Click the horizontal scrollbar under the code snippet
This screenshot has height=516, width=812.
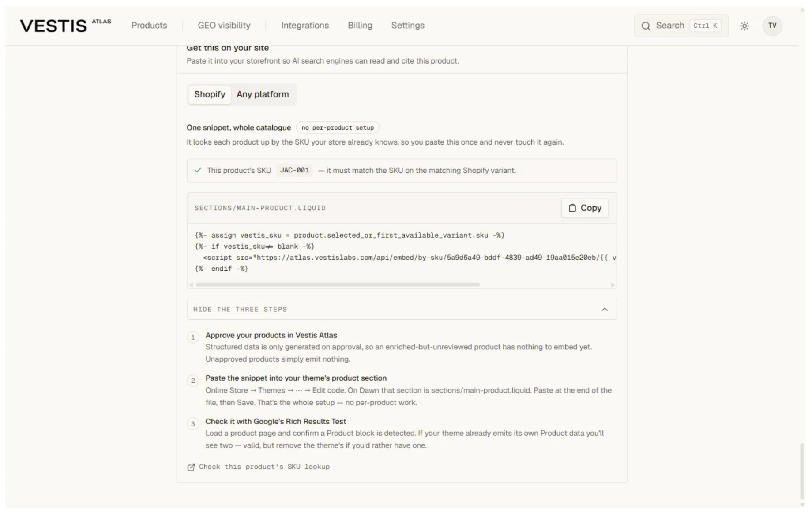tap(338, 285)
